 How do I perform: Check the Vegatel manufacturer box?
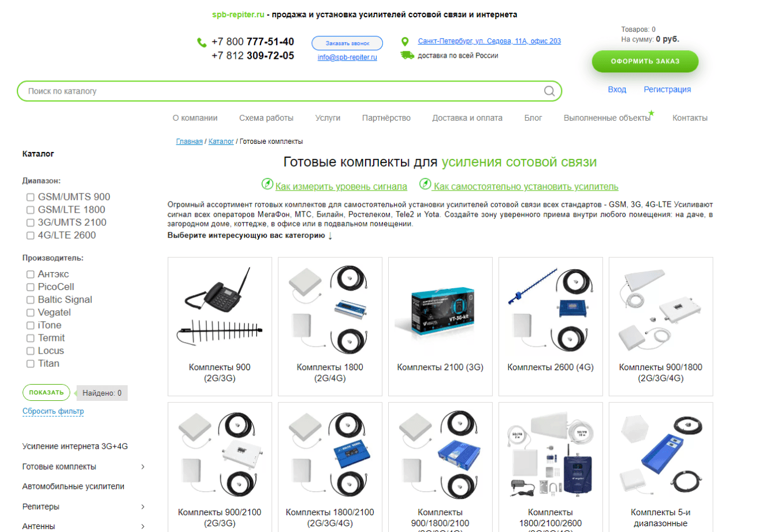(31, 312)
